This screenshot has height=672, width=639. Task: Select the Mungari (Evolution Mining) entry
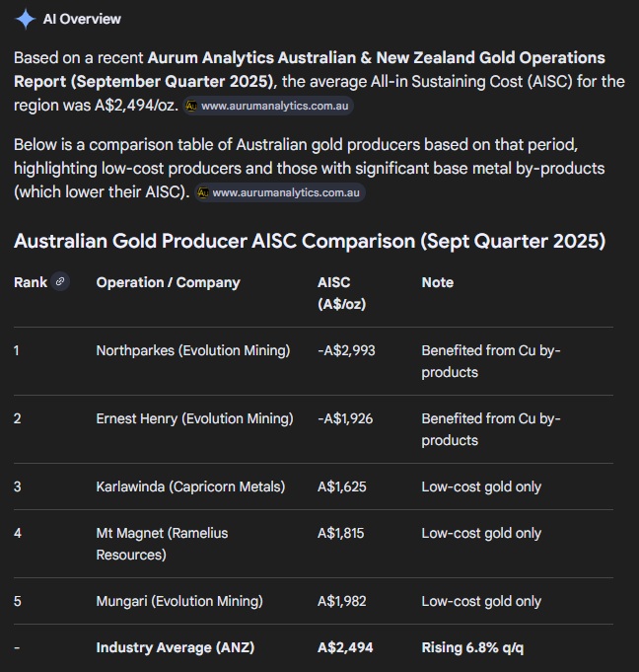(x=179, y=601)
